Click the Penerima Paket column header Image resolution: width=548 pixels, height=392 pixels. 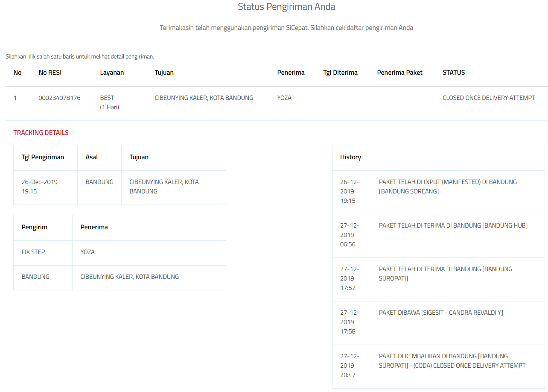399,73
